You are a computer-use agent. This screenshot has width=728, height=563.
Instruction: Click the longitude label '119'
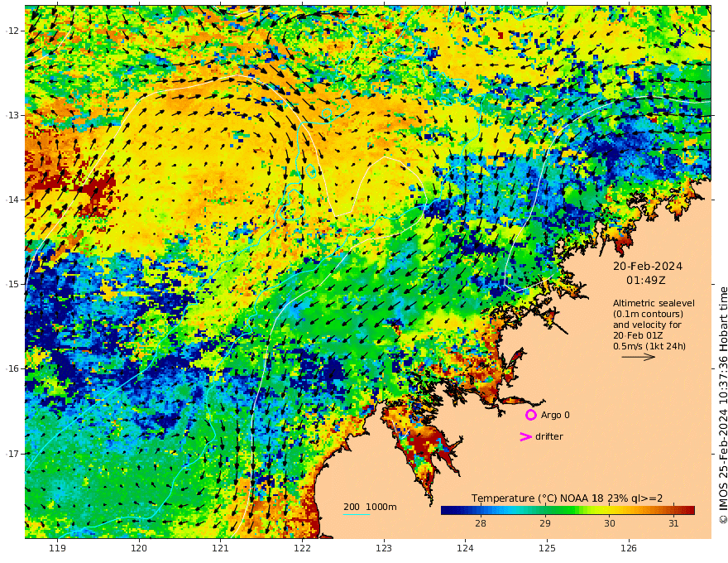[x=57, y=549]
